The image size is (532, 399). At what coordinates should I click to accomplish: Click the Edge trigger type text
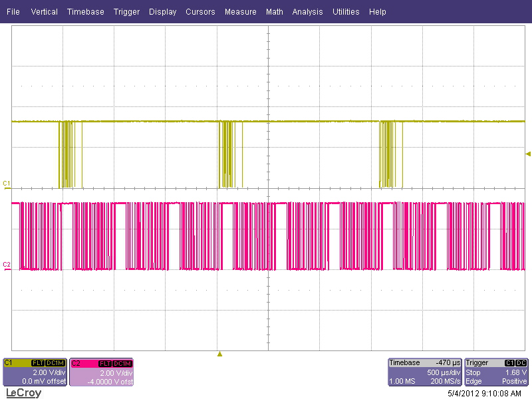pyautogui.click(x=473, y=381)
